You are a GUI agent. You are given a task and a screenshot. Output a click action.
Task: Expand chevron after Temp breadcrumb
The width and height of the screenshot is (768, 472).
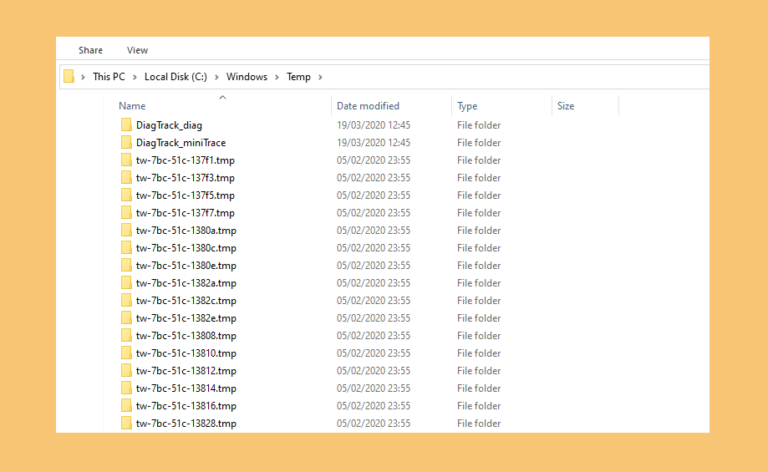coord(320,77)
